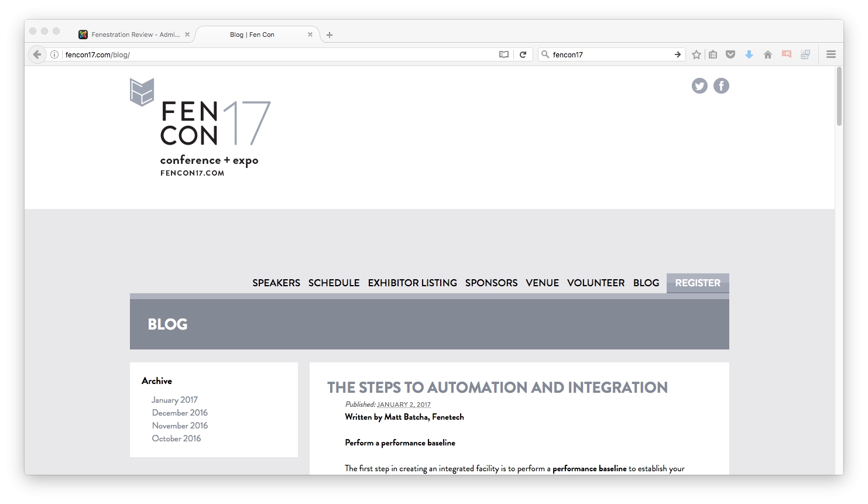This screenshot has width=868, height=504.
Task: Click the Archive heading
Action: coord(157,380)
